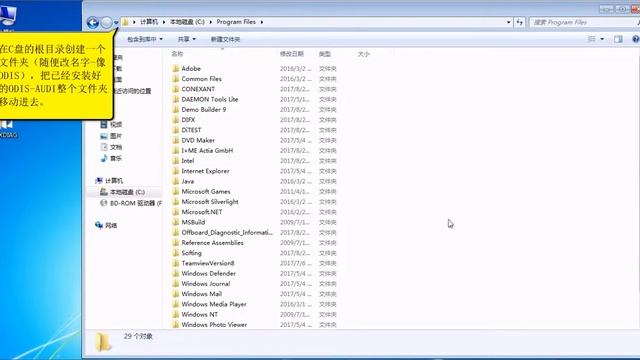
Task: Click the 类型 column header
Action: (324, 54)
